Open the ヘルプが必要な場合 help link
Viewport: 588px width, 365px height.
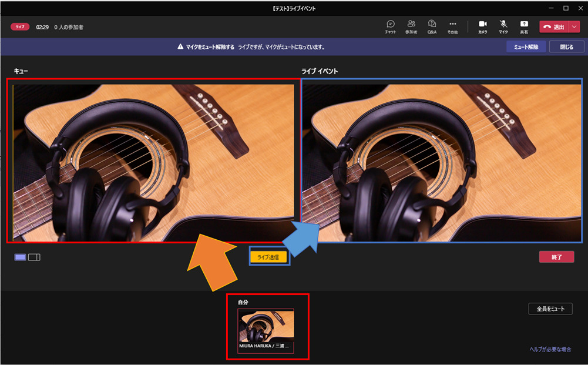coord(550,350)
